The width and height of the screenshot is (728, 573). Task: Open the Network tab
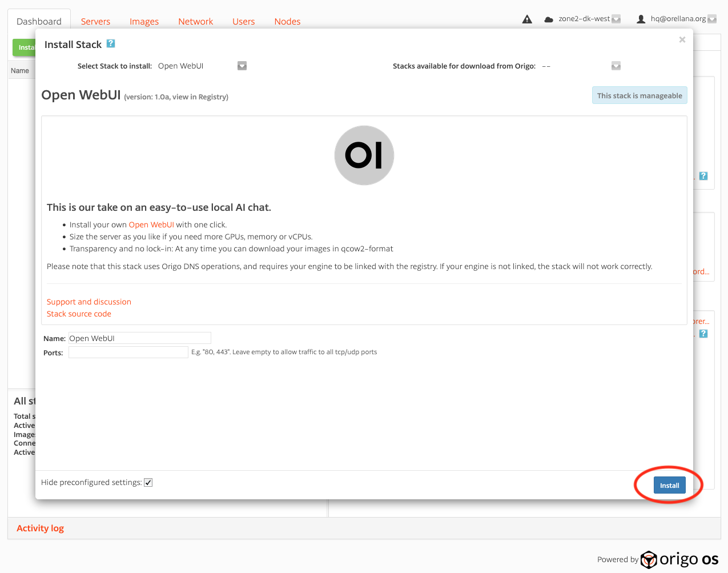pyautogui.click(x=195, y=22)
